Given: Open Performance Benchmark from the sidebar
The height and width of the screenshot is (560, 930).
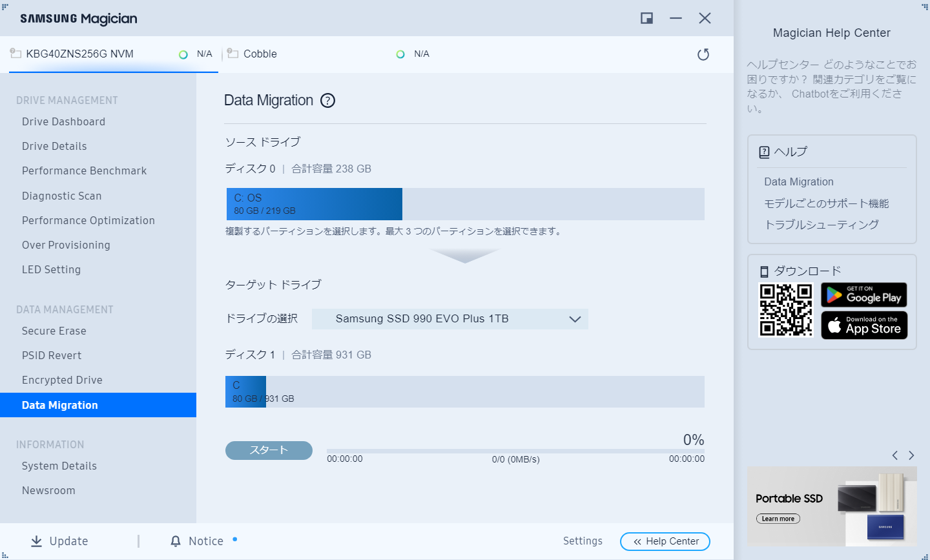Looking at the screenshot, I should pos(84,171).
